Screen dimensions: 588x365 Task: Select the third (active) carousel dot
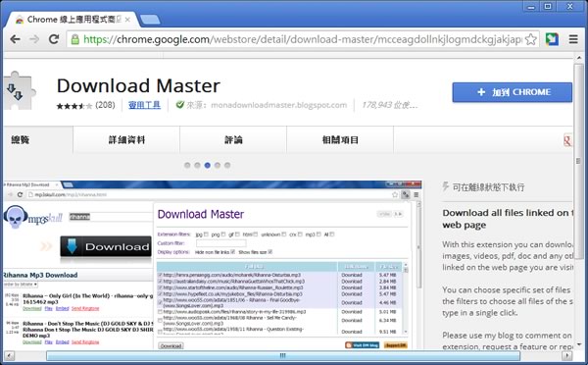click(x=208, y=165)
